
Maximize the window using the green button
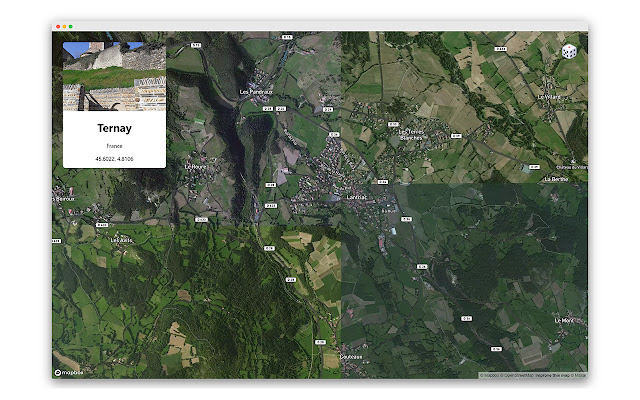71,27
